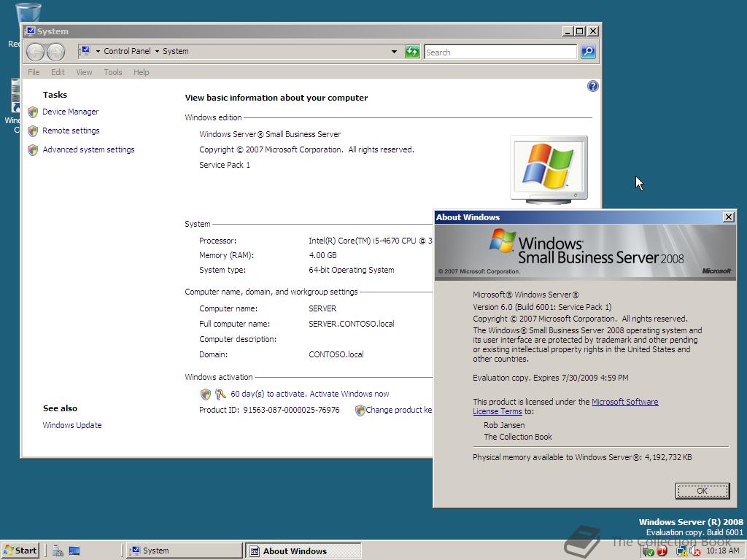This screenshot has height=560, width=747.
Task: Expand the address bar root dropdown arrow
Action: point(98,52)
